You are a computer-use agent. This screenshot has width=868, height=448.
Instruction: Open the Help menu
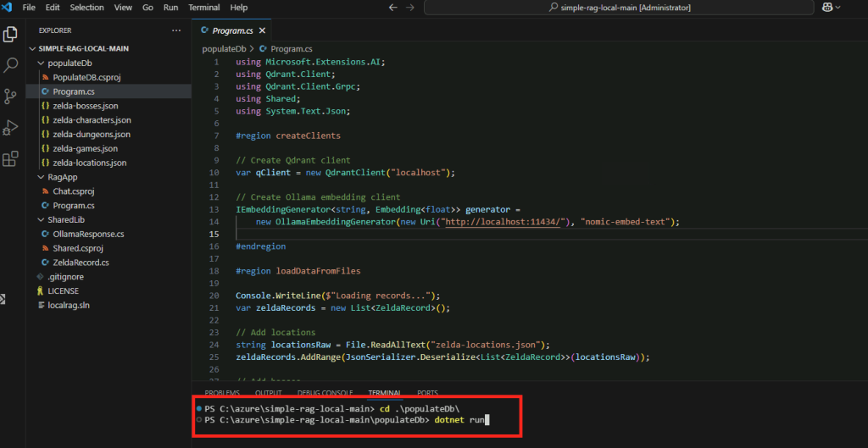coord(238,8)
